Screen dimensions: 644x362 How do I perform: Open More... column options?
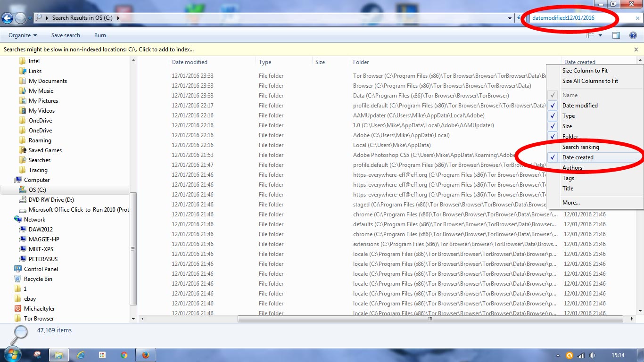(x=595, y=203)
